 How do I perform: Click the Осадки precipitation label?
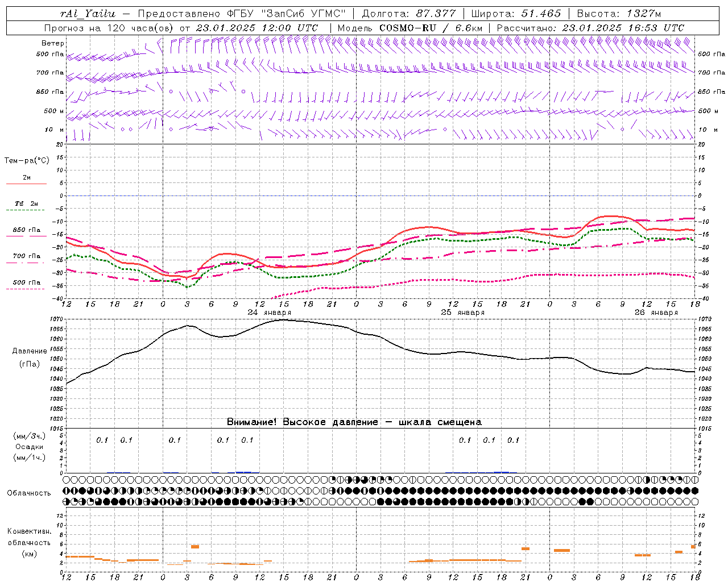click(29, 447)
